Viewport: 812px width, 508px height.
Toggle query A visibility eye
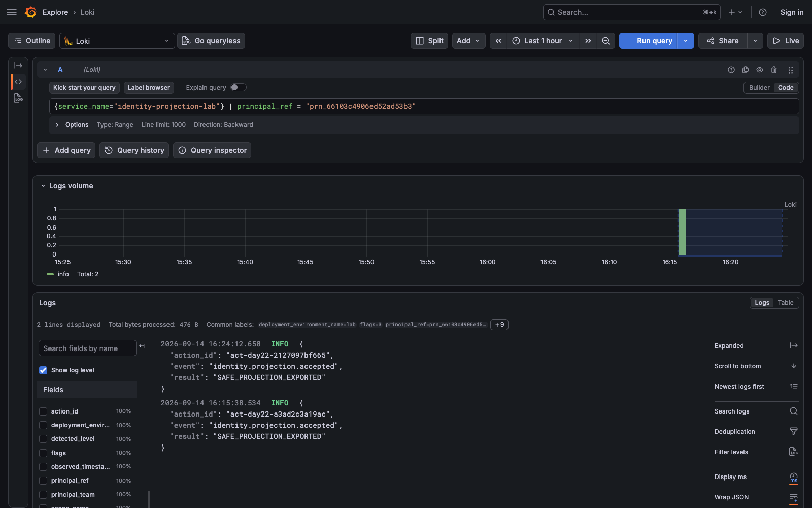click(x=760, y=70)
